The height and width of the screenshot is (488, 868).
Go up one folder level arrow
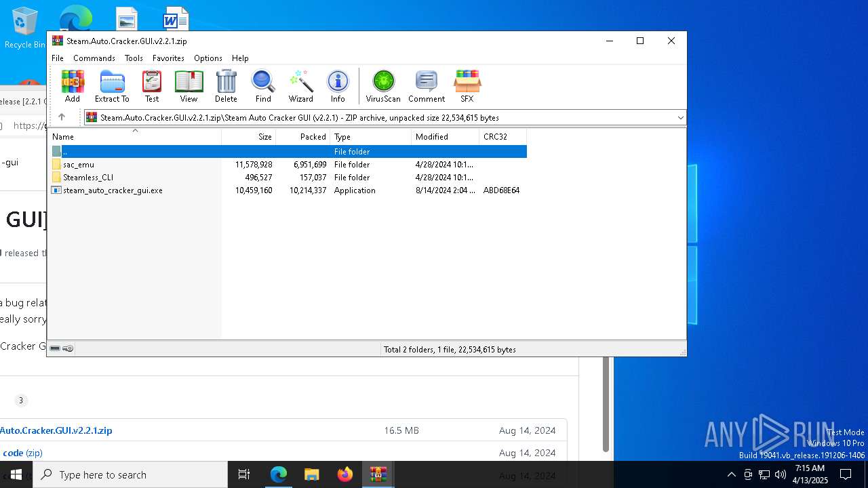62,117
